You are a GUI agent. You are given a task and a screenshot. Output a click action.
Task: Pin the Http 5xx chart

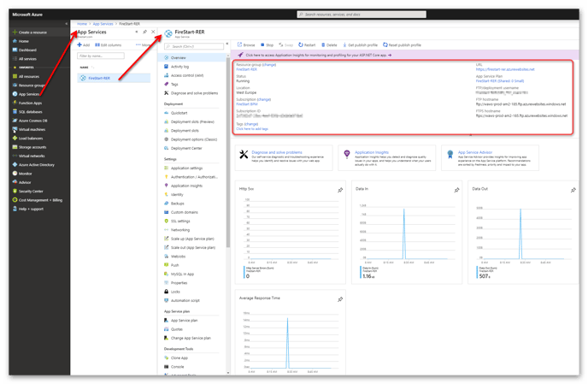coord(340,191)
